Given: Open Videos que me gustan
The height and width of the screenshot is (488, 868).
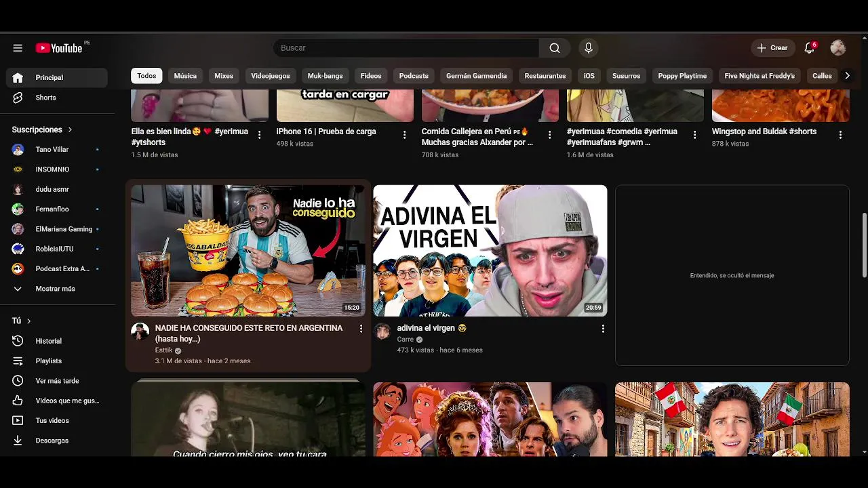Looking at the screenshot, I should [57, 401].
